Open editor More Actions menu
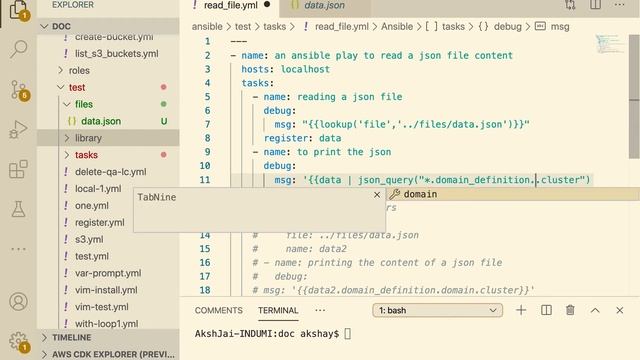640x360 pixels. [620, 5]
